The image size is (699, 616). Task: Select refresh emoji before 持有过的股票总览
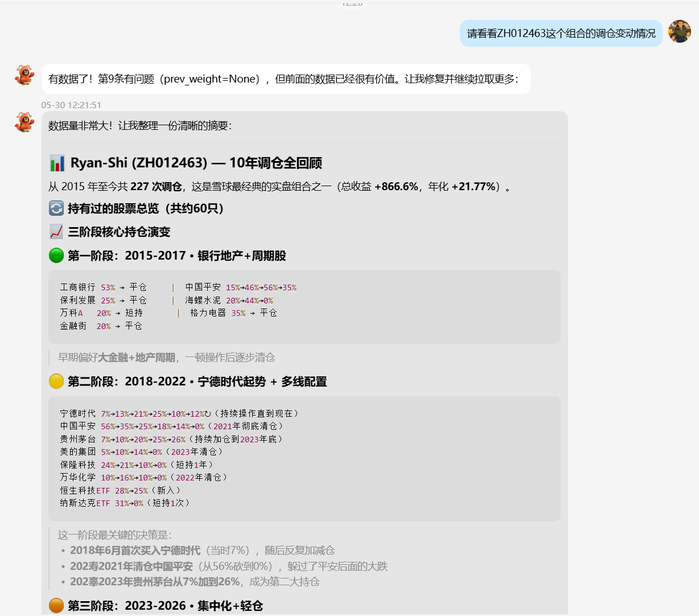(56, 208)
